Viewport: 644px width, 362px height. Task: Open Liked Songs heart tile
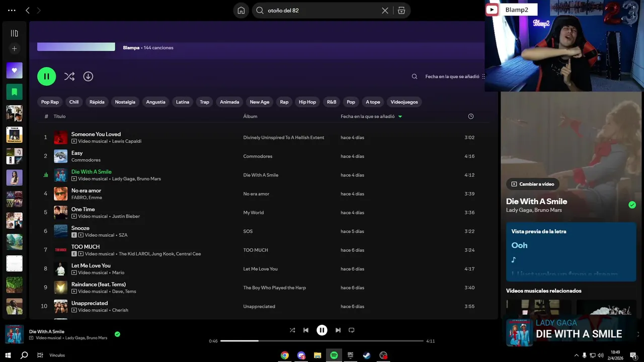click(14, 70)
